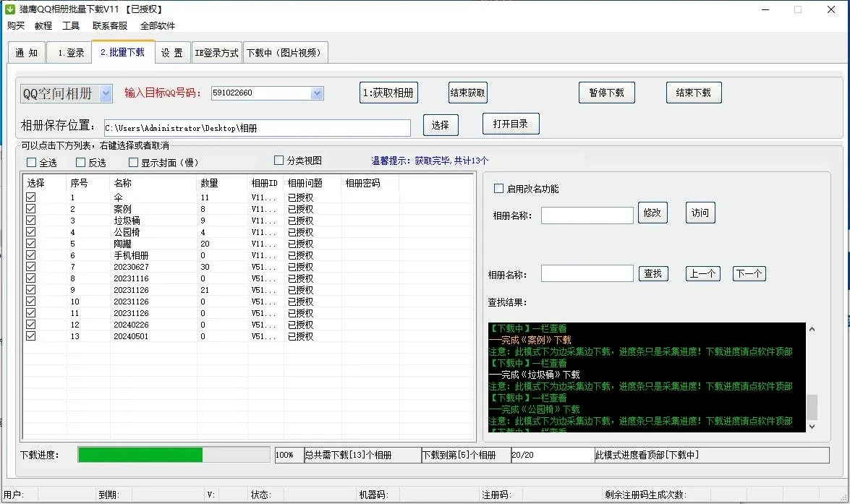Open the 全部软件 menu
850x504 pixels.
(158, 25)
